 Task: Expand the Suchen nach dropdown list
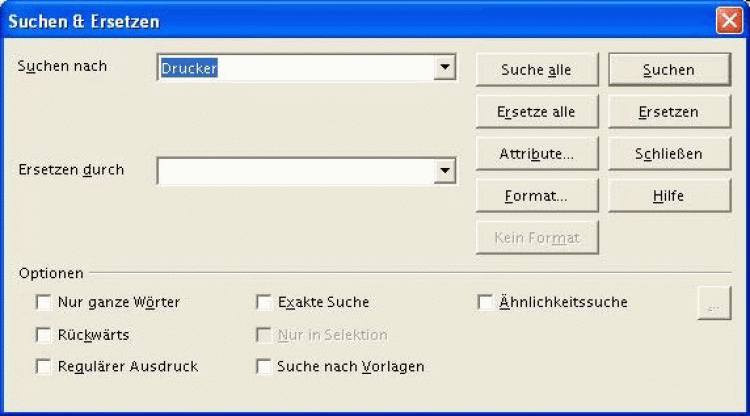[x=445, y=68]
